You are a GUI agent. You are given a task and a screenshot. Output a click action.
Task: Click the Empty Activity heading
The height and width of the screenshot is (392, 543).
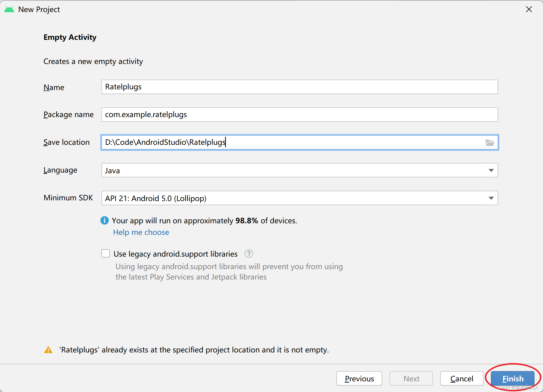70,37
